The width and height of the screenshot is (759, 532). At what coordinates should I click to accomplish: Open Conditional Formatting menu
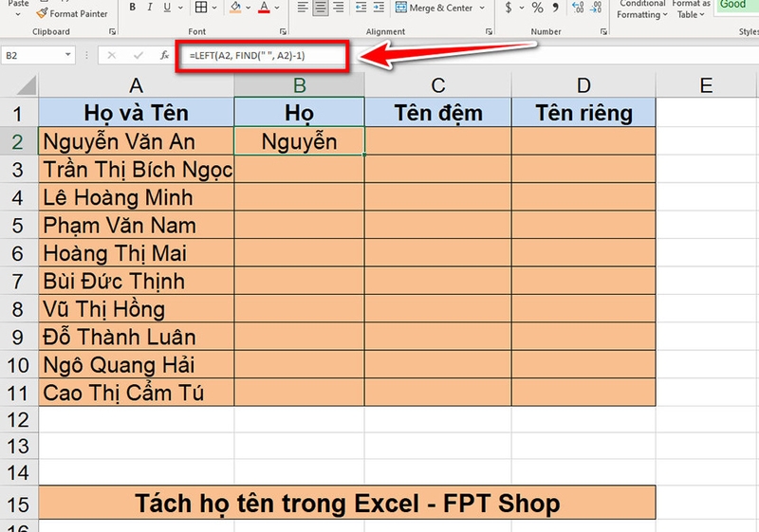coord(642,9)
